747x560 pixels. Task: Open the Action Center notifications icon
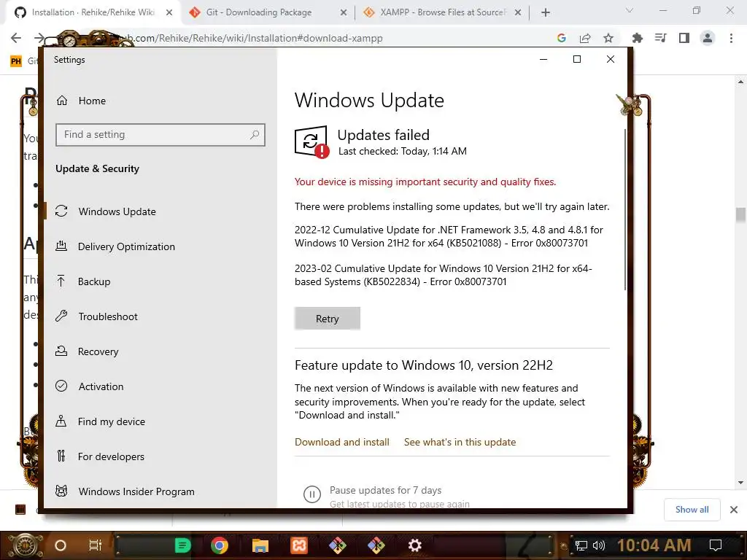716,545
